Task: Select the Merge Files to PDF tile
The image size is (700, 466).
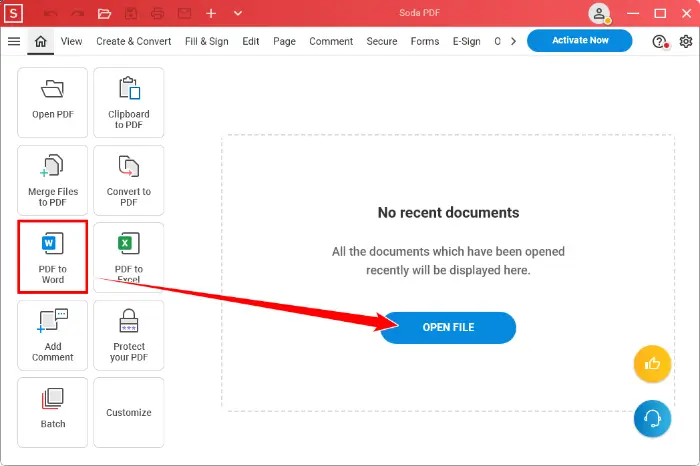Action: (52, 180)
